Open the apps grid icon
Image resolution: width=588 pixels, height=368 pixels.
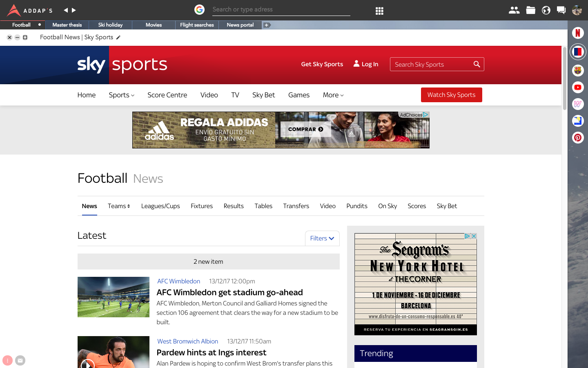(379, 11)
